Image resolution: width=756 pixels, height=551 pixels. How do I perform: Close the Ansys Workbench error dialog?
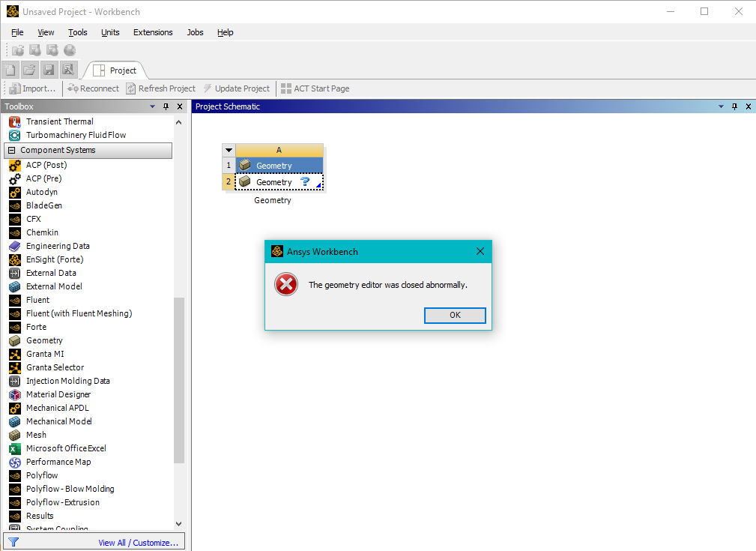coord(480,251)
